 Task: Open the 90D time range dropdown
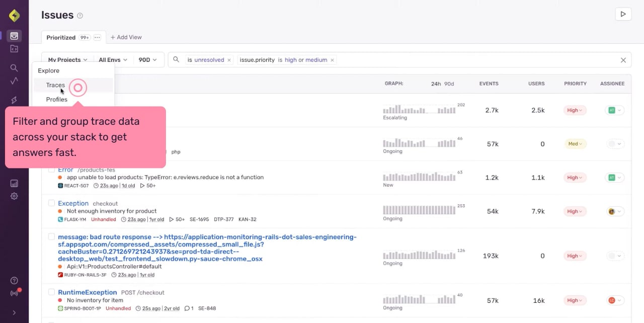pyautogui.click(x=147, y=60)
